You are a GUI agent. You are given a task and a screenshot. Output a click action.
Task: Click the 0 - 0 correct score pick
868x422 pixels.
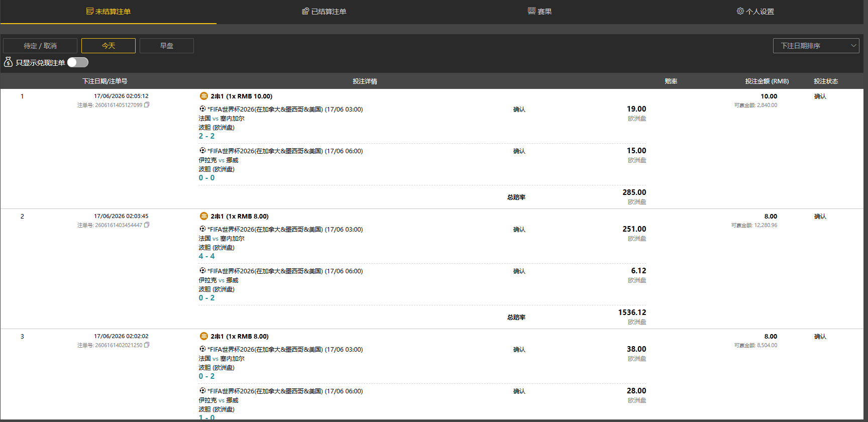coord(206,178)
